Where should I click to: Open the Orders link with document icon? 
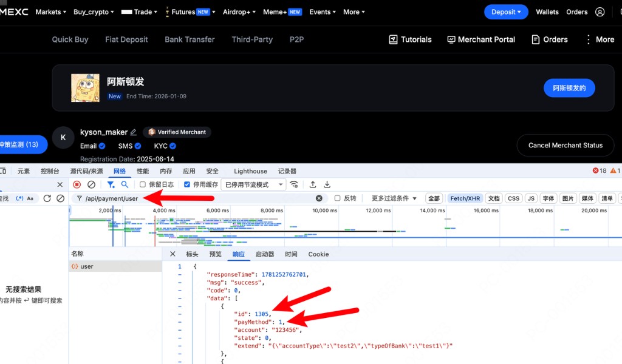pos(549,39)
